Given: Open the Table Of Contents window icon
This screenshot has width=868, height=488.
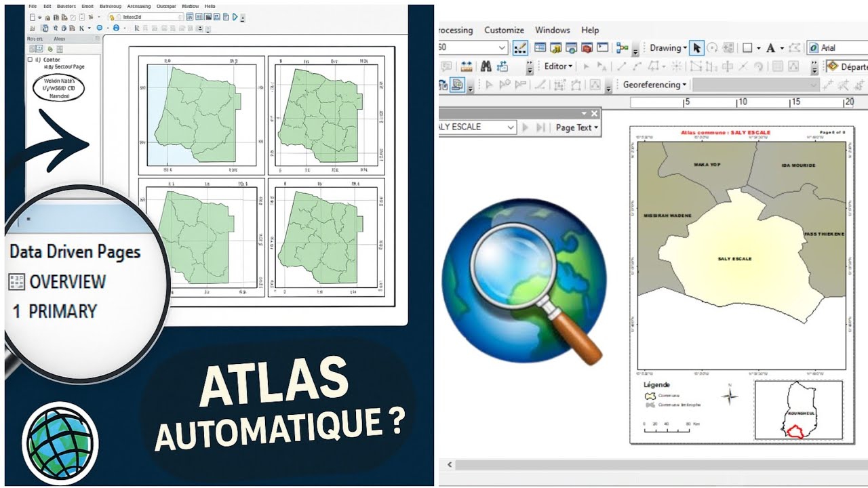Looking at the screenshot, I should point(540,48).
